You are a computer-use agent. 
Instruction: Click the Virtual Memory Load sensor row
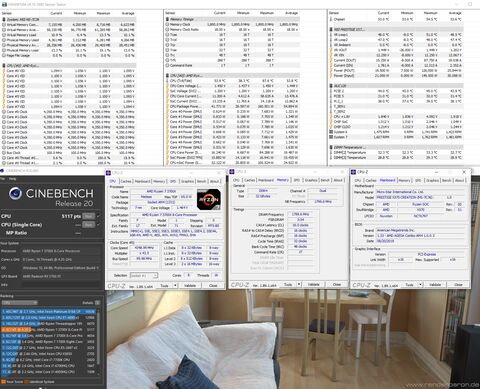69,35
